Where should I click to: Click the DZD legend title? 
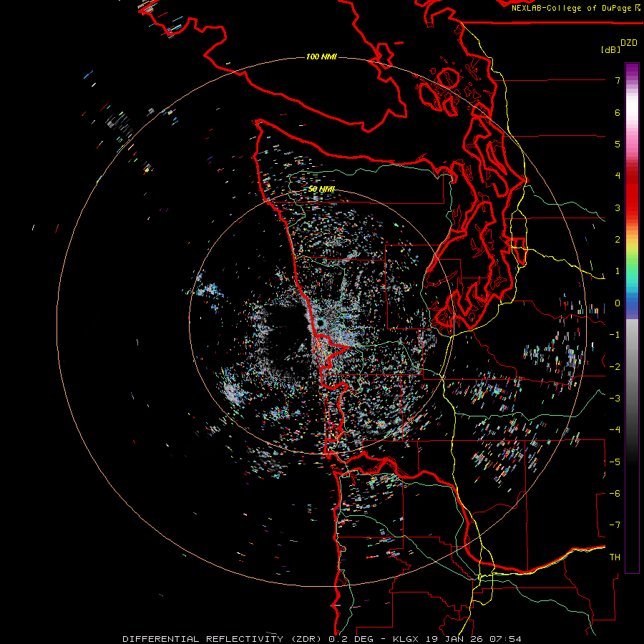pyautogui.click(x=629, y=43)
